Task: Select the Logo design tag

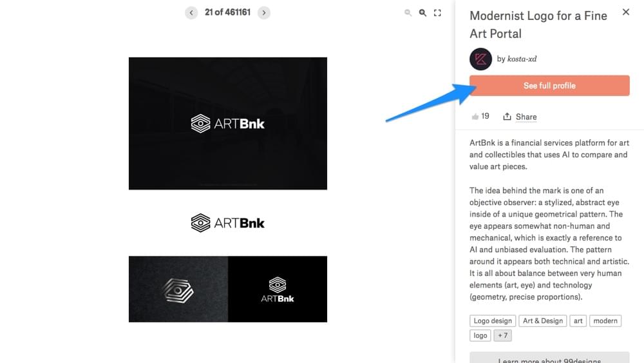Action: [493, 320]
